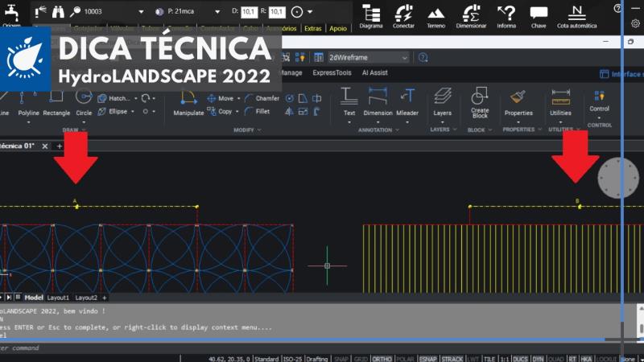This screenshot has height=362, width=644.
Task: Click the Origem faucet icon
Action: pyautogui.click(x=11, y=12)
